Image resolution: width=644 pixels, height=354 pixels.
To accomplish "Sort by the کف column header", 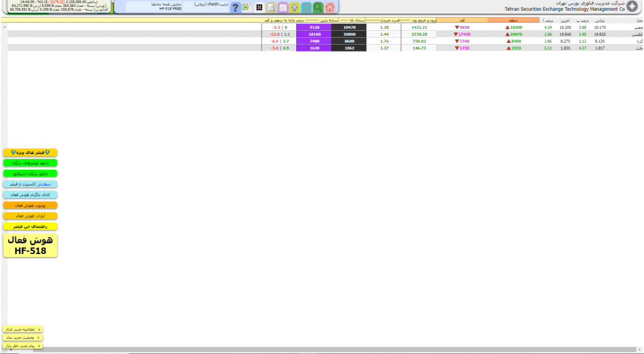I will pyautogui.click(x=462, y=20).
